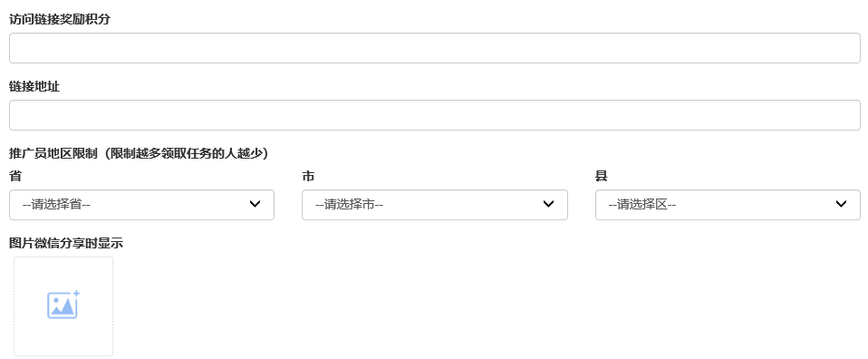
Task: Click the 访问链接奖励积分 label
Action: tap(60, 19)
